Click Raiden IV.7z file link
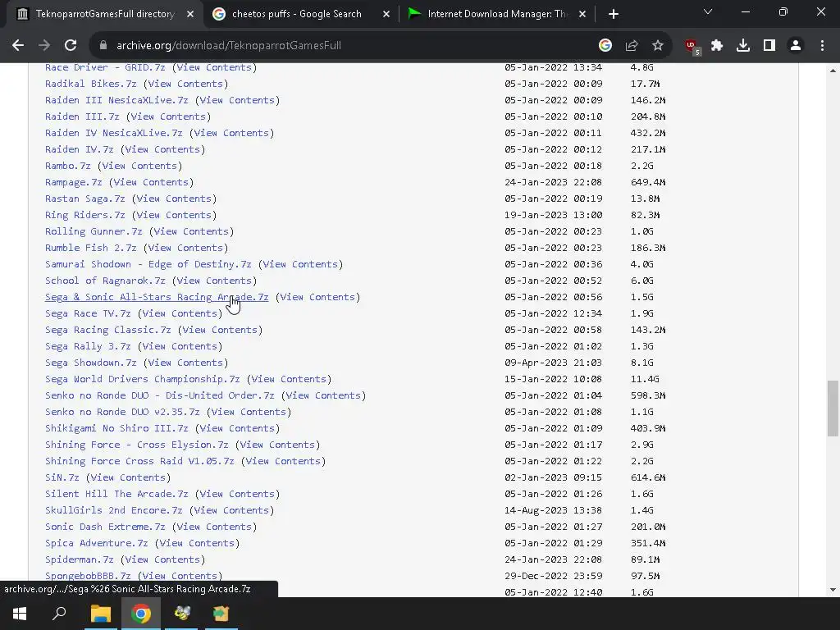This screenshot has height=630, width=840. [79, 149]
